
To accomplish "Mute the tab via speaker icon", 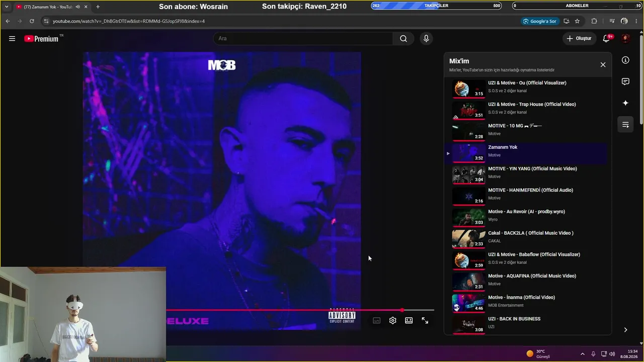I will coord(77,7).
